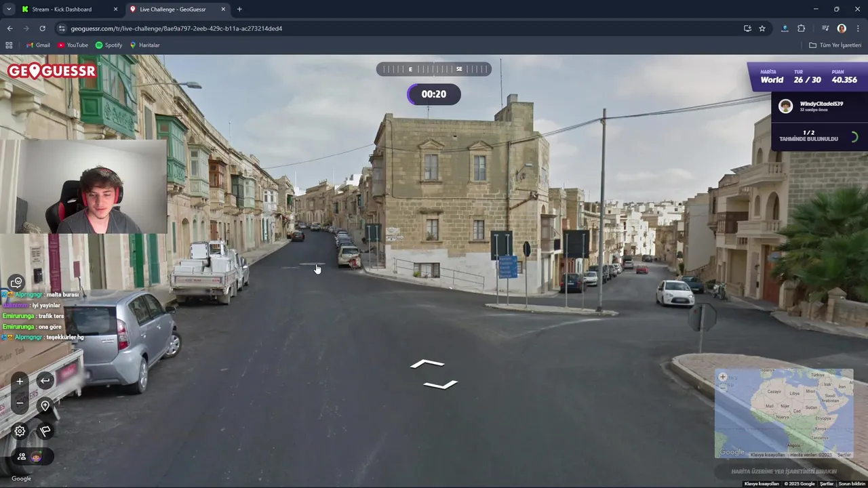Bookmark this page with the star icon

(762, 28)
